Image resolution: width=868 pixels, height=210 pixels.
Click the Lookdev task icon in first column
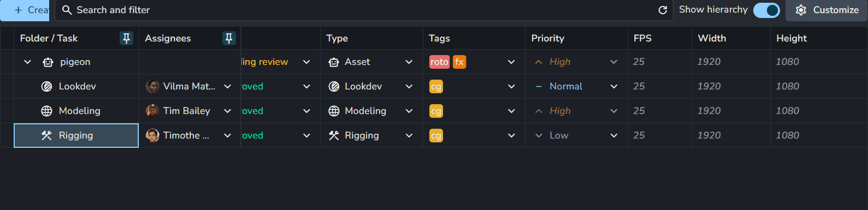tap(47, 86)
